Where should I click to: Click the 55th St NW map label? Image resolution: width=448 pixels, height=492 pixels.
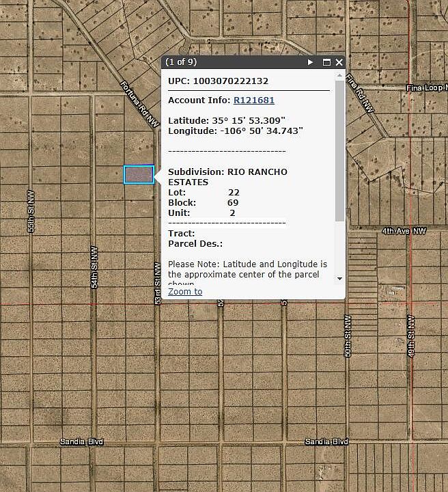[x=31, y=211]
